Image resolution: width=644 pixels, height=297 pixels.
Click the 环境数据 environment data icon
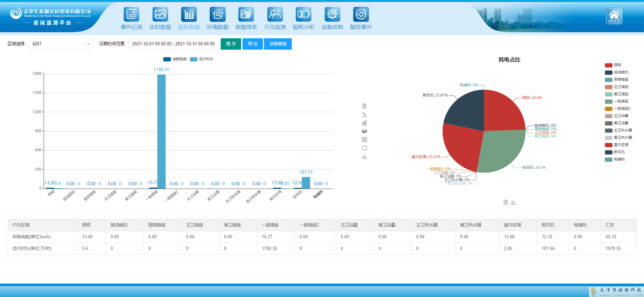[x=217, y=14]
